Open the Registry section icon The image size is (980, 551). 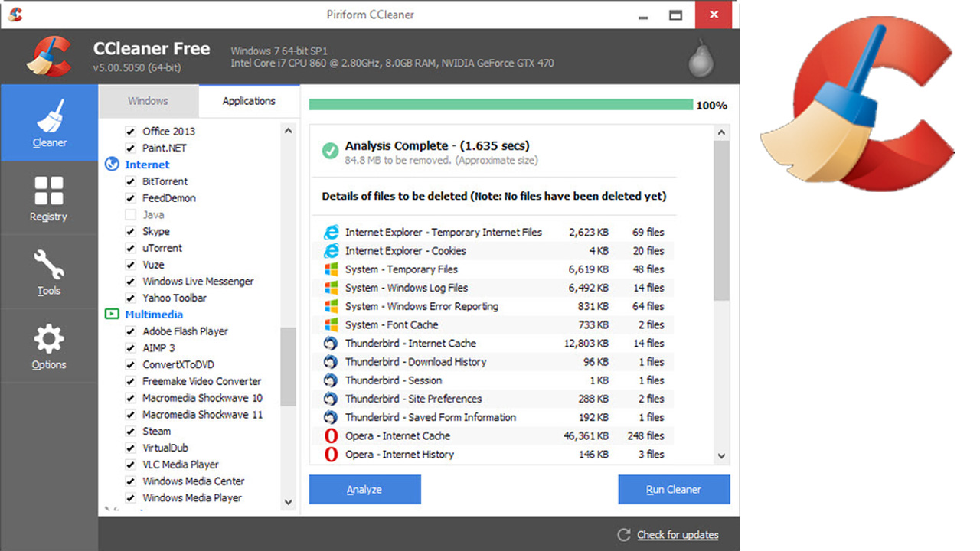(x=49, y=191)
